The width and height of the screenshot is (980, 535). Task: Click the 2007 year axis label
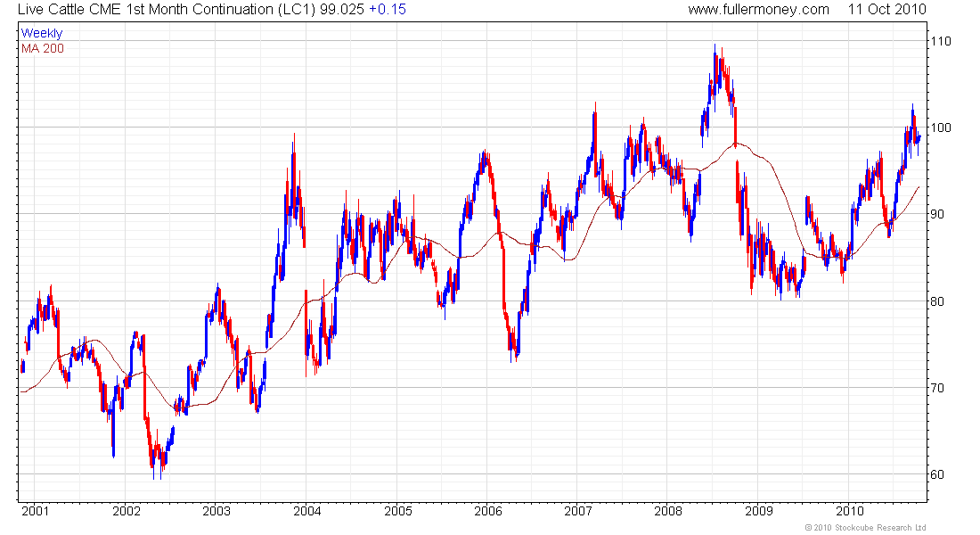[x=578, y=511]
